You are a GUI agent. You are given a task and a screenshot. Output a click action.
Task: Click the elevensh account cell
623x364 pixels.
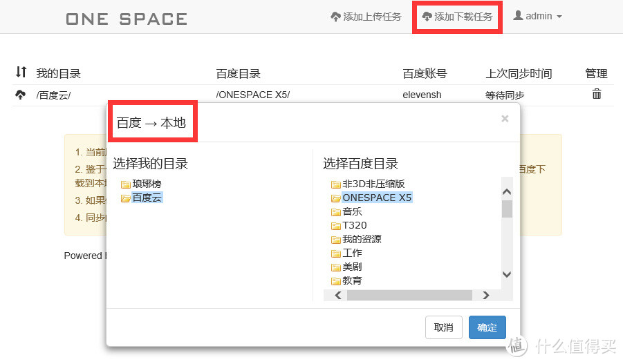tap(422, 95)
